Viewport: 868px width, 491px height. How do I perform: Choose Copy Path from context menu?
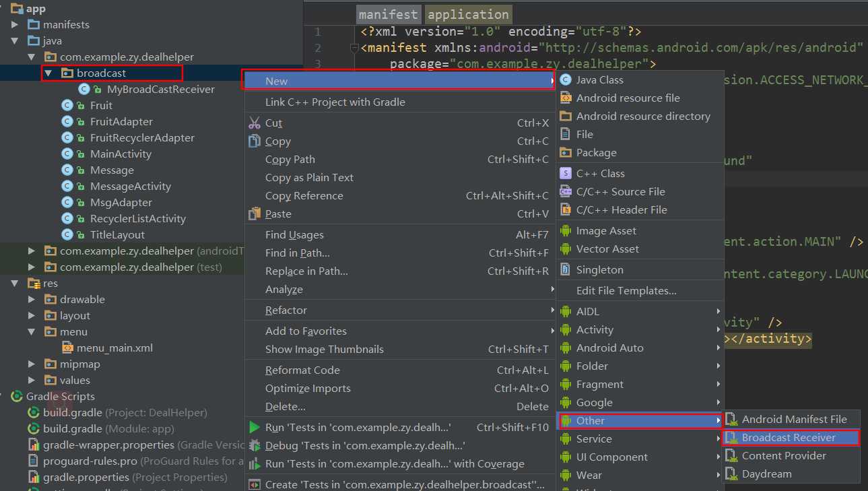click(400, 159)
